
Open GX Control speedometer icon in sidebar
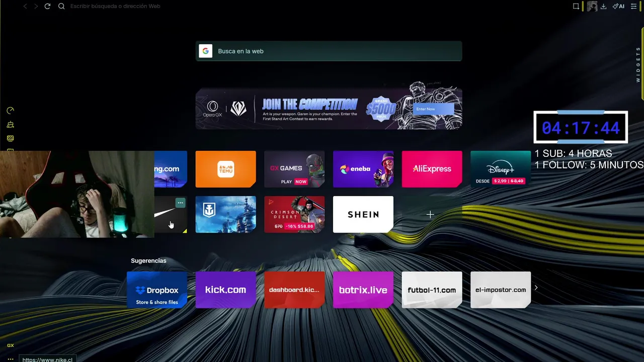[10, 111]
